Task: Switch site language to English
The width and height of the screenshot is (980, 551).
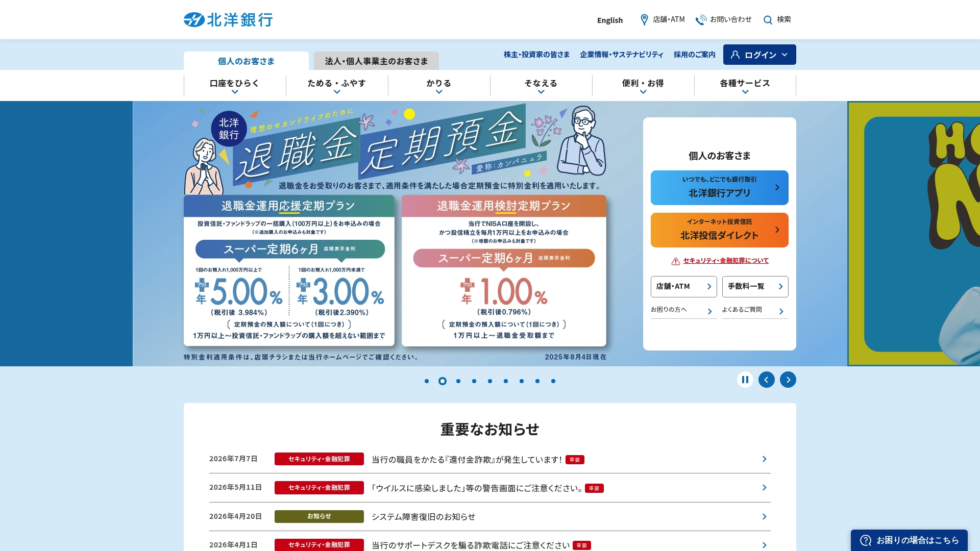Action: click(610, 20)
